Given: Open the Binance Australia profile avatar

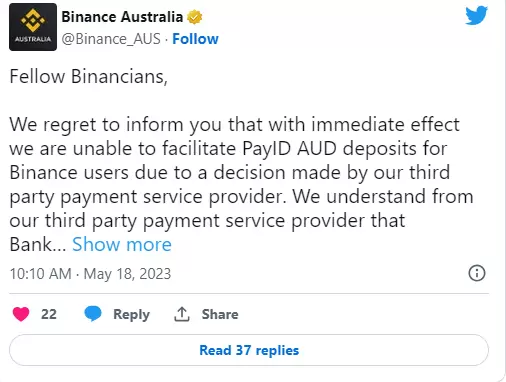Looking at the screenshot, I should point(33,27).
